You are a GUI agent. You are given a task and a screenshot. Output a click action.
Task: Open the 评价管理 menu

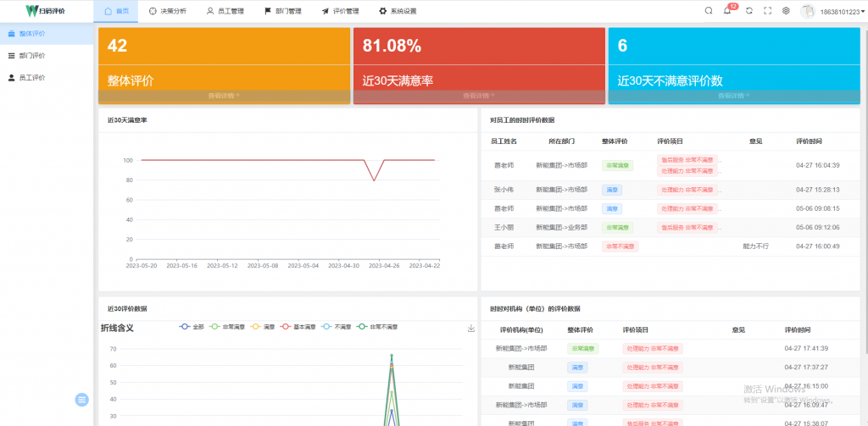(340, 11)
